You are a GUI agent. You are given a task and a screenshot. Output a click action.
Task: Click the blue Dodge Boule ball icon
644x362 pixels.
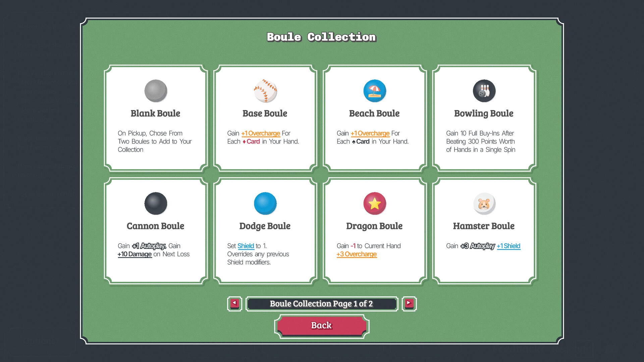click(x=265, y=203)
